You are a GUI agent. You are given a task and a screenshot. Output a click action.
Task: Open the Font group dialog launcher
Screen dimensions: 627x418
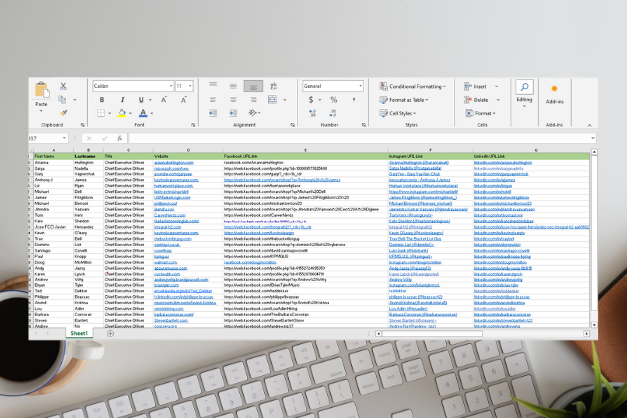[193, 125]
